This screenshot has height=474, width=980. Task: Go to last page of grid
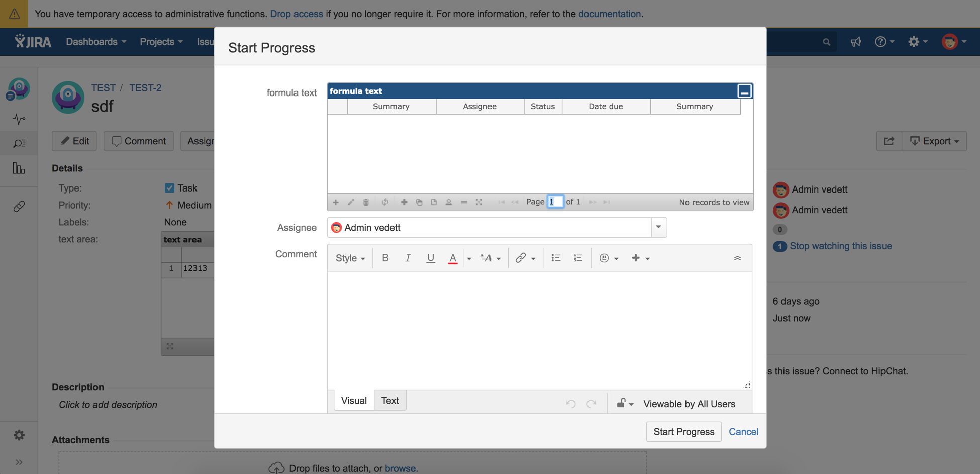click(607, 202)
